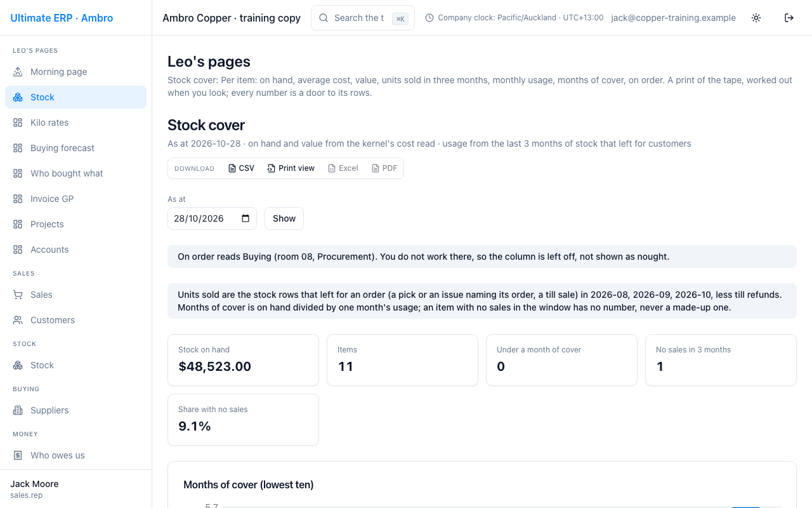This screenshot has height=508, width=812.
Task: Click the No sales in 3 months value 1
Action: point(660,366)
